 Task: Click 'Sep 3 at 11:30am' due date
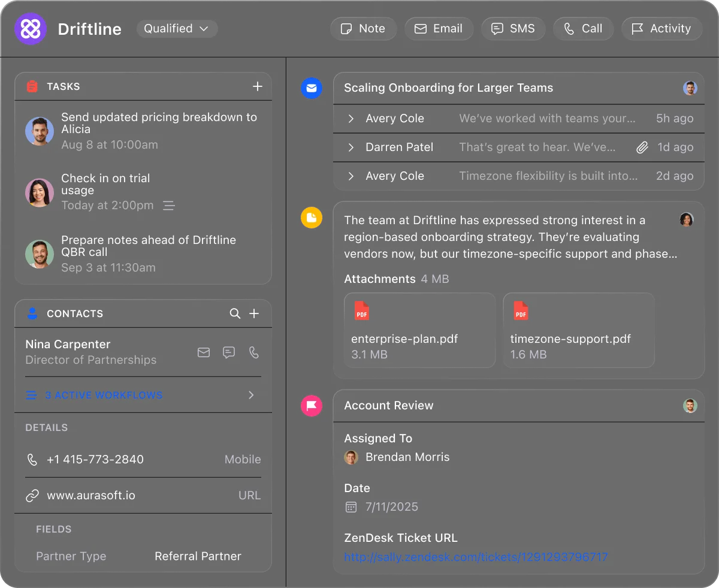(108, 268)
